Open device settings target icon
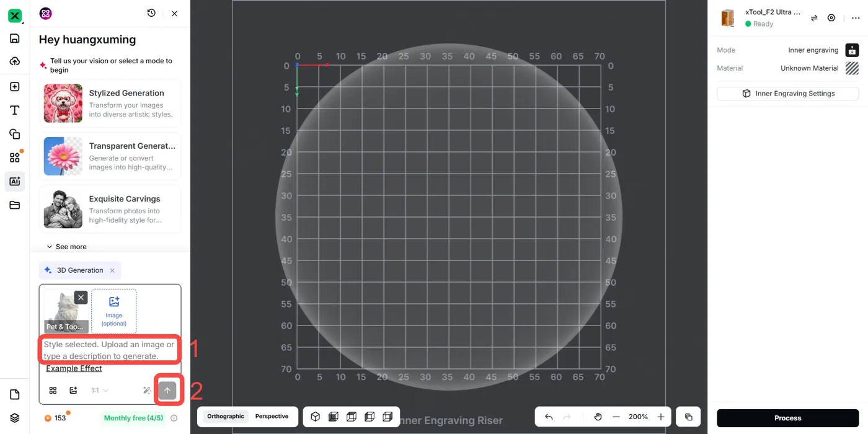Screen dimensions: 868x434 pos(831,18)
